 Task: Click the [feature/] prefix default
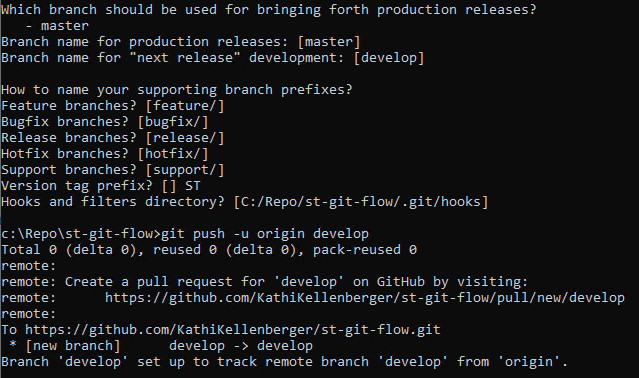click(185, 106)
